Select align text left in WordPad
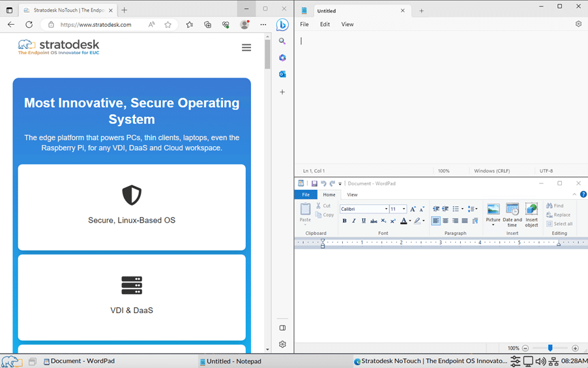This screenshot has width=588, height=368. [435, 221]
